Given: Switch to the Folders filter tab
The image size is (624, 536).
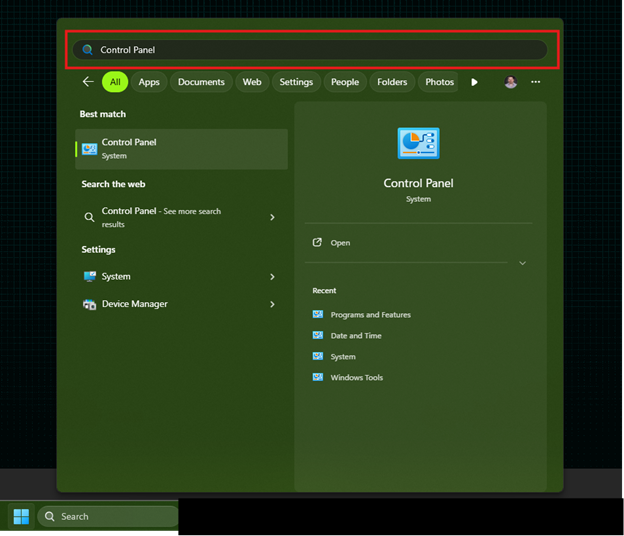Looking at the screenshot, I should tap(392, 82).
